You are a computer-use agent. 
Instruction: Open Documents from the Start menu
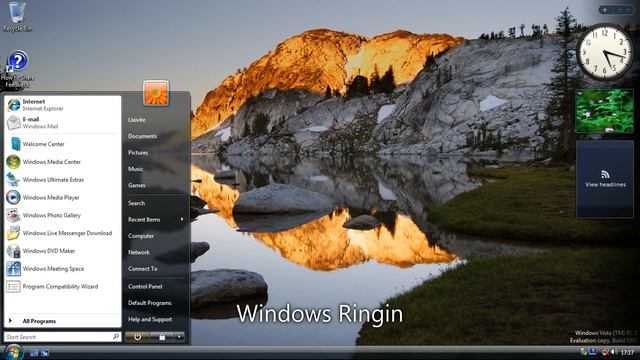coord(142,136)
